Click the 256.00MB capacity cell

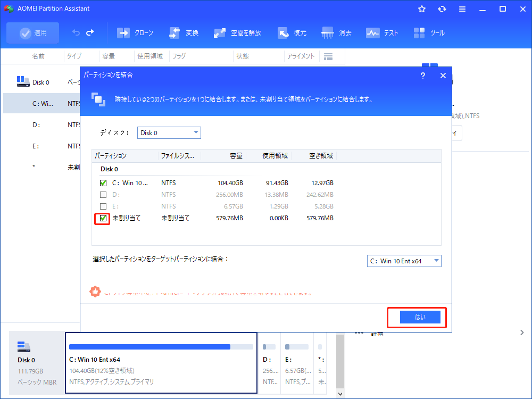(x=229, y=195)
